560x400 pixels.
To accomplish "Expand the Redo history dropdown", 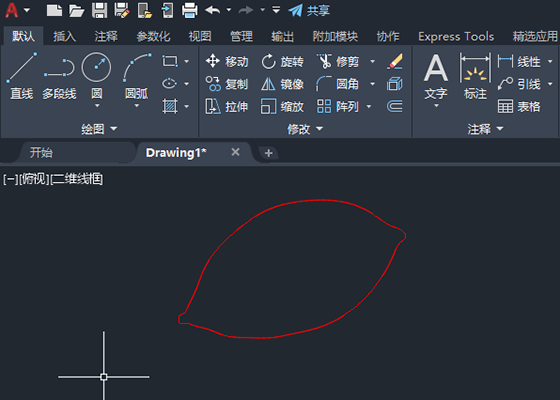I will pyautogui.click(x=262, y=10).
